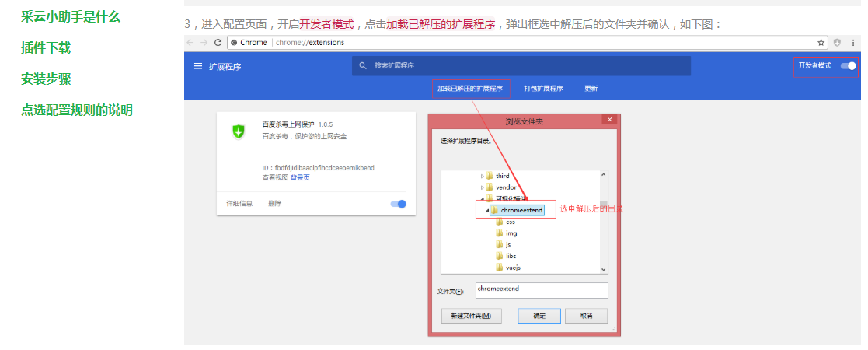Image resolution: width=868 pixels, height=350 pixels.
Task: Expand the third folder arrow
Action: [x=482, y=176]
